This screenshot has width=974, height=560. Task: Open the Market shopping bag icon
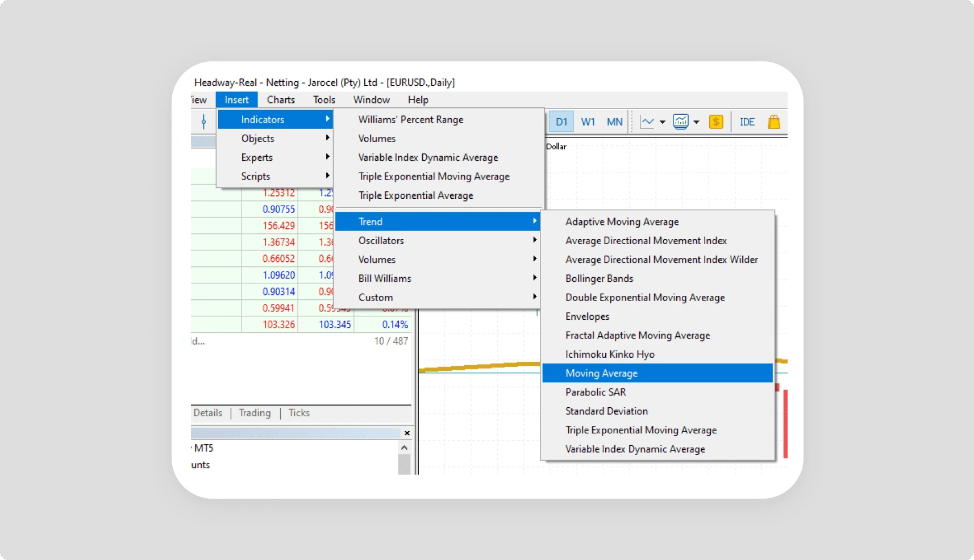(x=773, y=122)
